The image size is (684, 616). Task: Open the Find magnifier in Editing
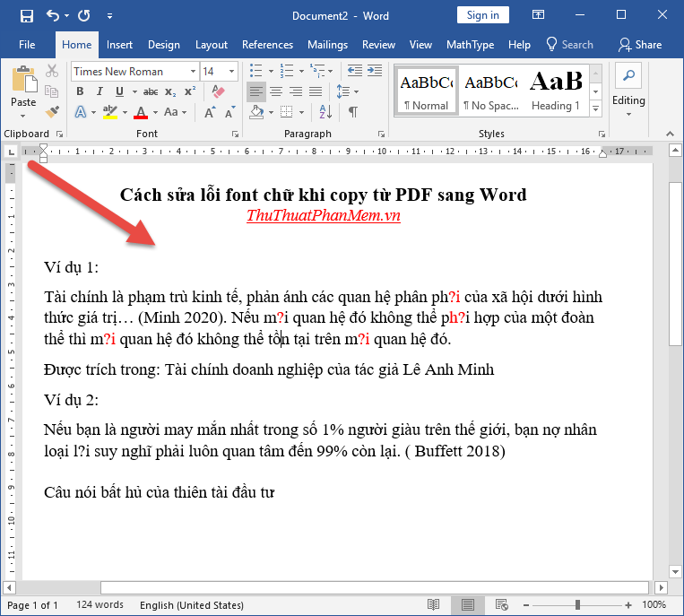628,75
